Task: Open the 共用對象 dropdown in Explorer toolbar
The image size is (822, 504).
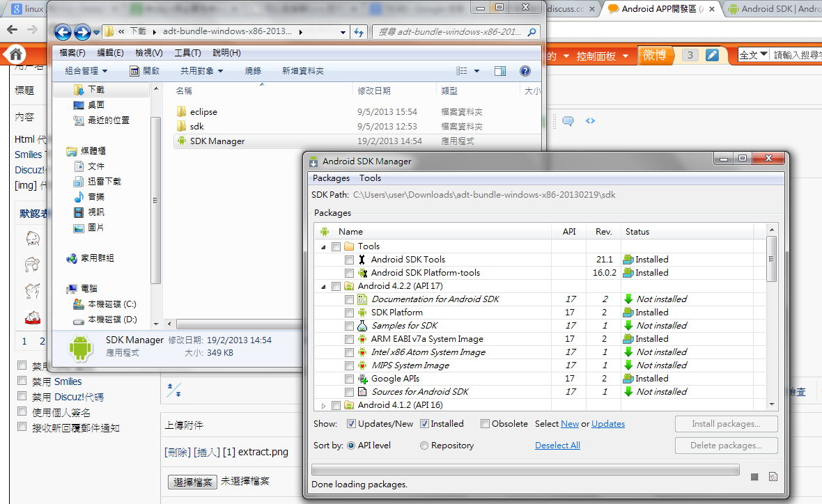Action: pos(201,71)
